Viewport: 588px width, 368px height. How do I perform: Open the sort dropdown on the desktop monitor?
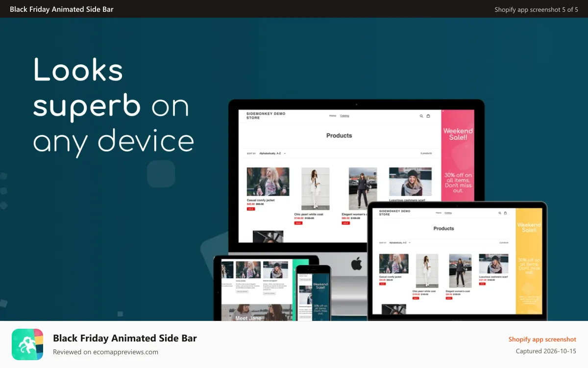click(272, 154)
